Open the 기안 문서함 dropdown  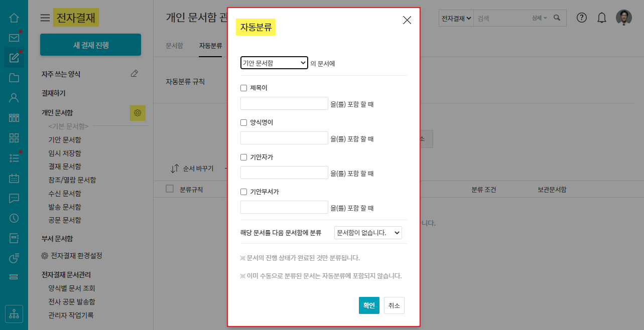pyautogui.click(x=274, y=63)
